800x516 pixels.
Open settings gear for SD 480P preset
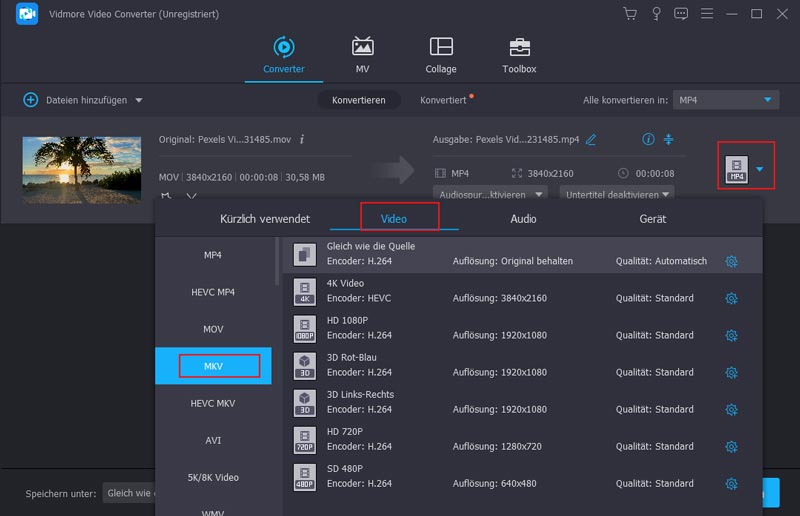[x=731, y=483]
